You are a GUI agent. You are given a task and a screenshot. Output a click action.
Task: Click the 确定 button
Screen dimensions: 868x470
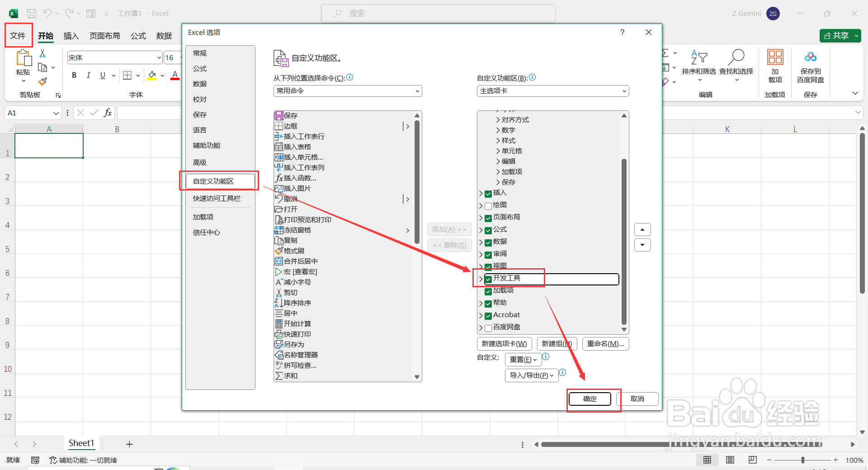point(589,399)
